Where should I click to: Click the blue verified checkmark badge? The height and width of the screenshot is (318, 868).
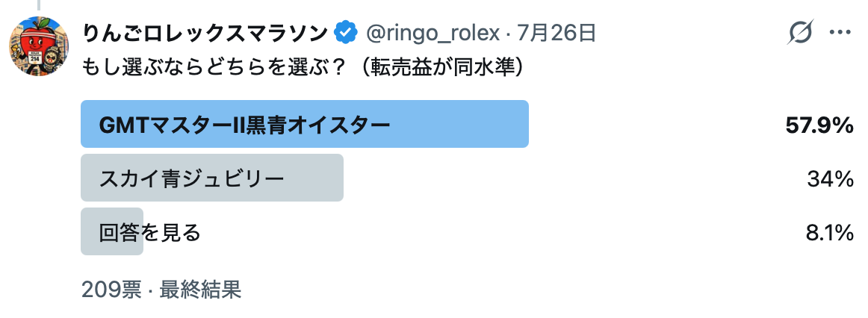347,34
